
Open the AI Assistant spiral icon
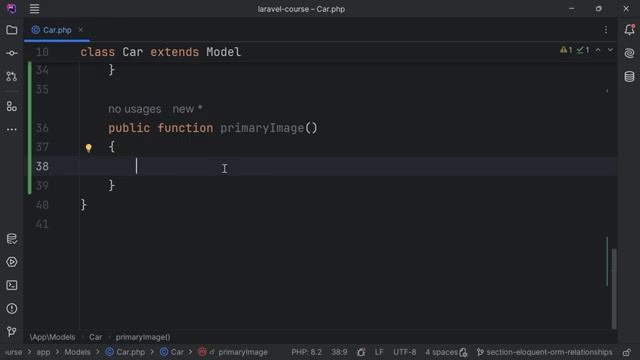click(629, 53)
